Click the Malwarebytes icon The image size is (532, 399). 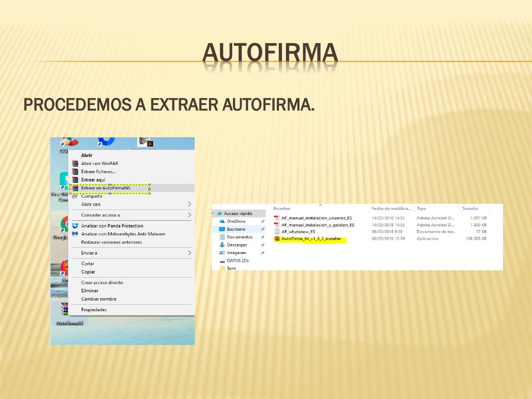click(75, 234)
